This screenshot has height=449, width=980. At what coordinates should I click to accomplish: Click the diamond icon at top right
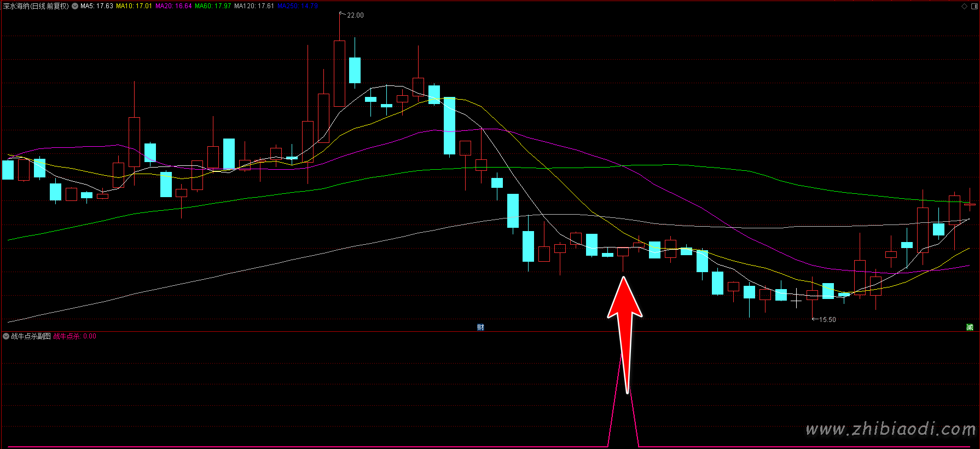(x=964, y=6)
